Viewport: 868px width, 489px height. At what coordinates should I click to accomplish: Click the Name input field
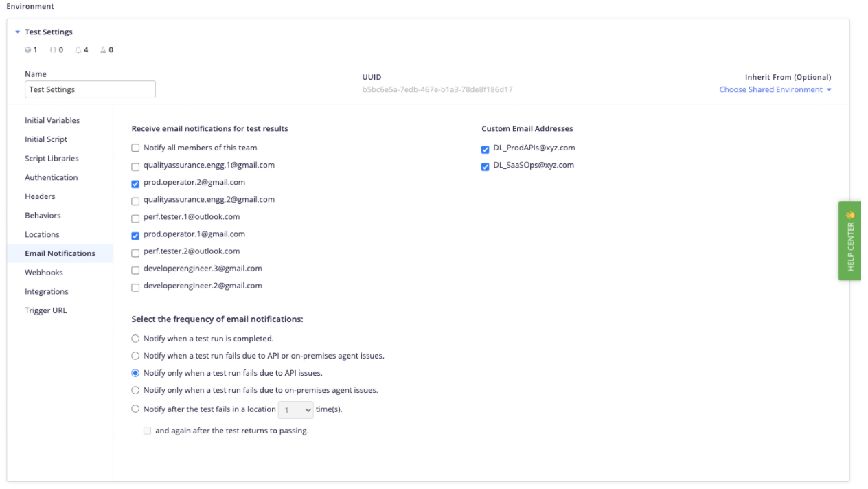tap(90, 89)
